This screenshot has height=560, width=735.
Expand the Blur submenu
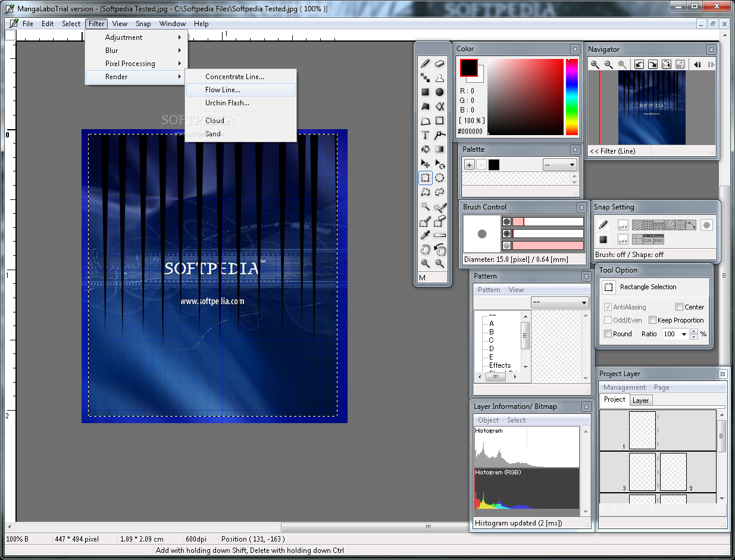(x=136, y=51)
